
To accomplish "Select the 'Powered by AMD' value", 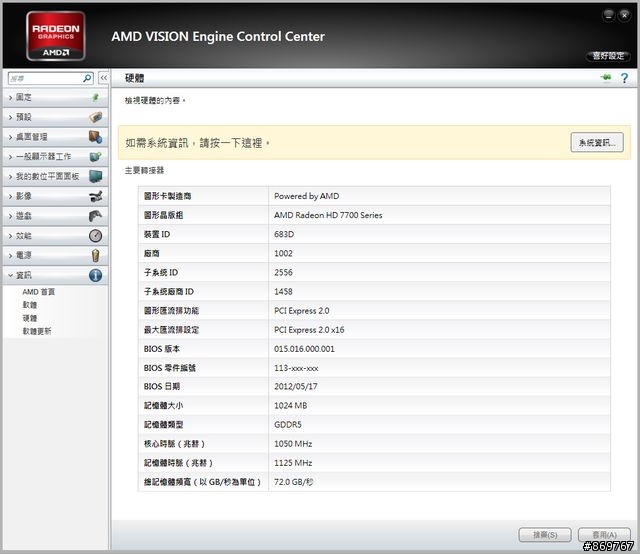I will (x=307, y=196).
